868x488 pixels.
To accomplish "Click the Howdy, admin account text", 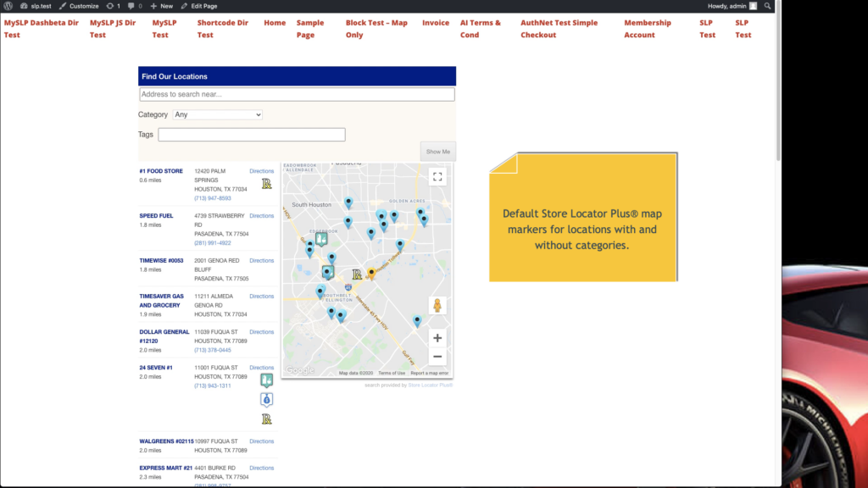I will pos(726,6).
